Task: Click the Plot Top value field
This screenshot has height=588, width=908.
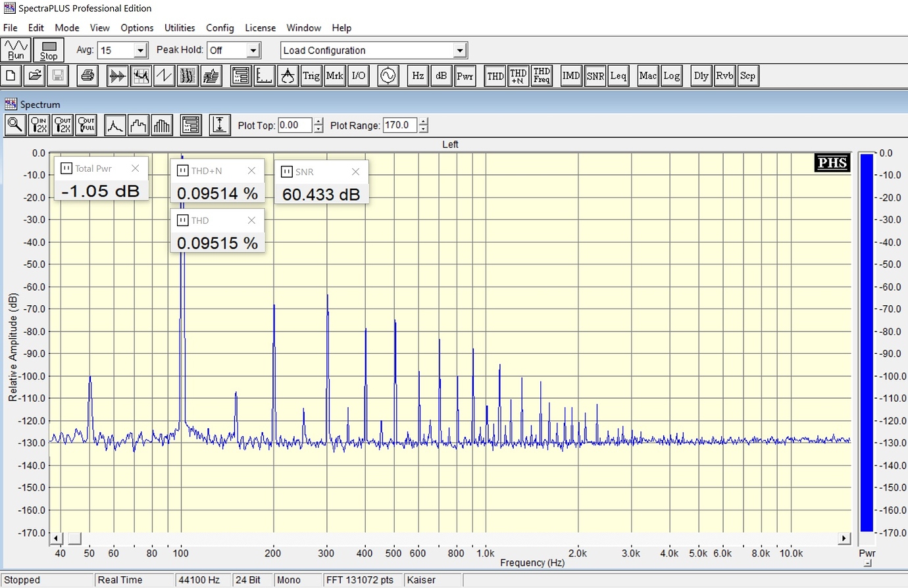Action: click(294, 125)
